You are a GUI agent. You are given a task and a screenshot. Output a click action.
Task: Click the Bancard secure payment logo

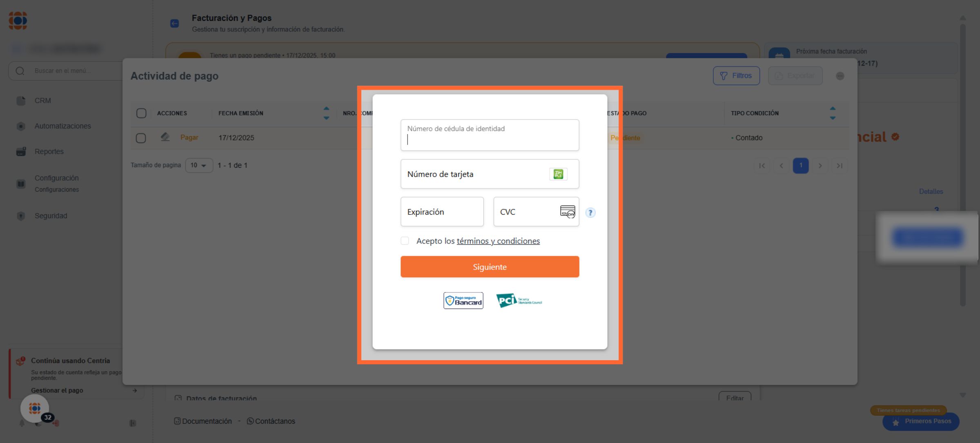click(463, 301)
